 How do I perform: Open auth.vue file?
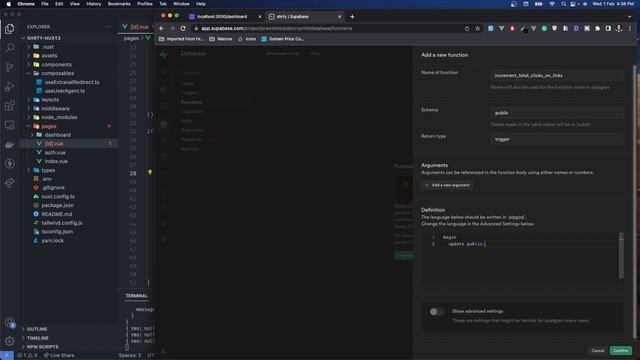click(55, 153)
